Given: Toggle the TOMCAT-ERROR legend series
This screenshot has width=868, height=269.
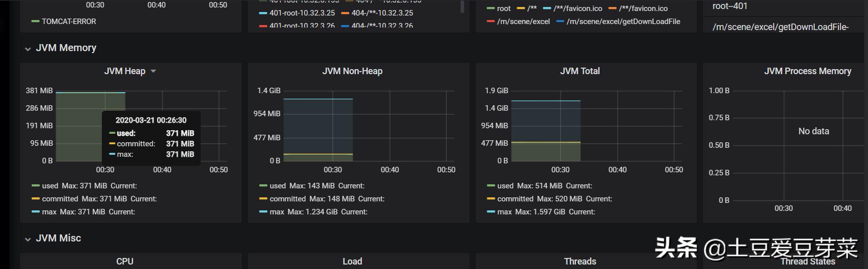Looking at the screenshot, I should [69, 22].
